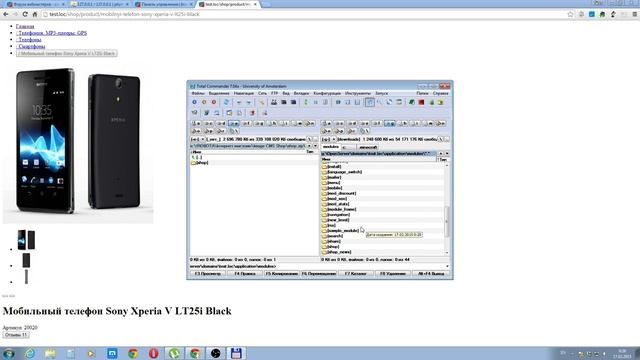640x360 pixels.
Task: Click the F4 Правка button
Action: point(245,273)
